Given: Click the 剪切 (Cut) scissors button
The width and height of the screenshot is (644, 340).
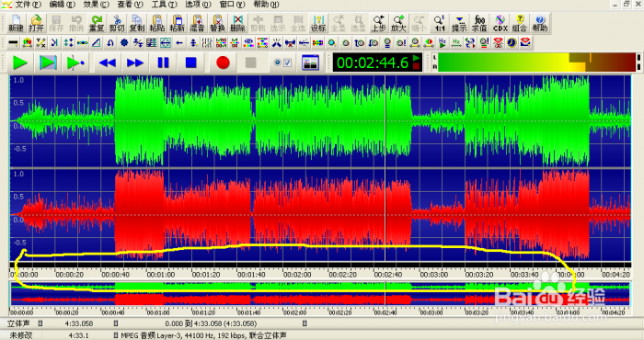Looking at the screenshot, I should tap(117, 23).
